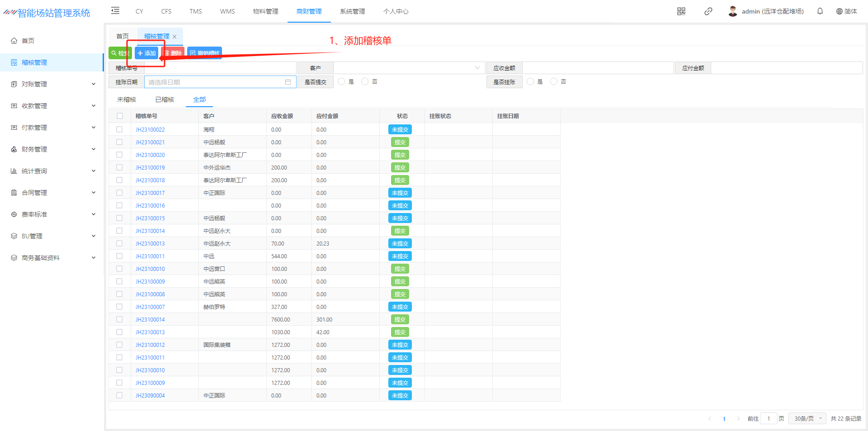The height and width of the screenshot is (431, 868).
Task: Go to 首页 home icon in sidebar
Action: pyautogui.click(x=14, y=41)
